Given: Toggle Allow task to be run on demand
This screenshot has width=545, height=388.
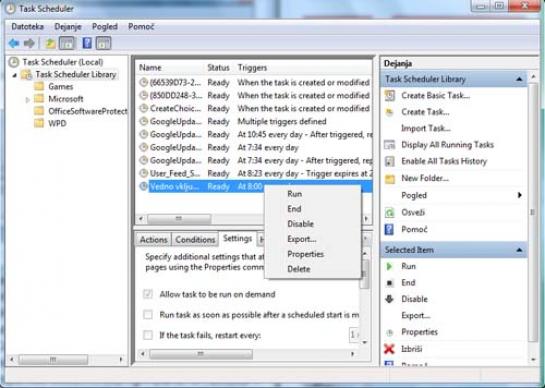Looking at the screenshot, I should (x=148, y=294).
